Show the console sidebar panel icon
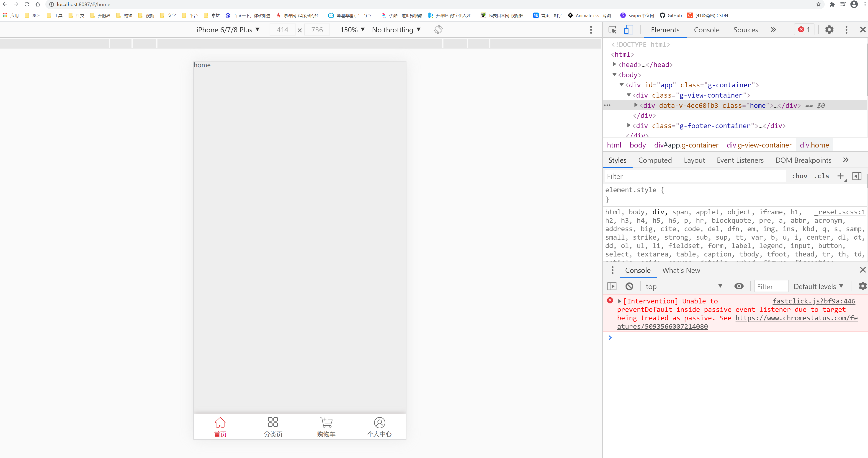Viewport: 868px width, 458px height. (612, 286)
